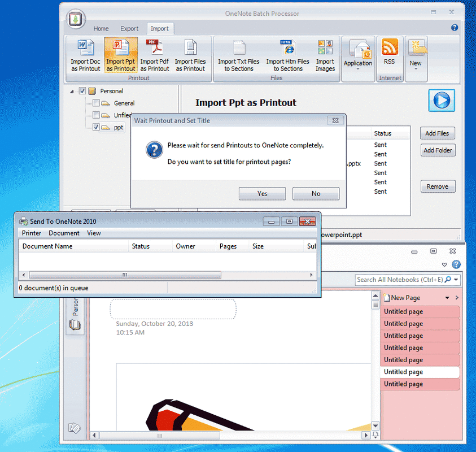Screen dimensions: 476x452
Task: Click the New Page icon in OneNote
Action: click(x=387, y=298)
